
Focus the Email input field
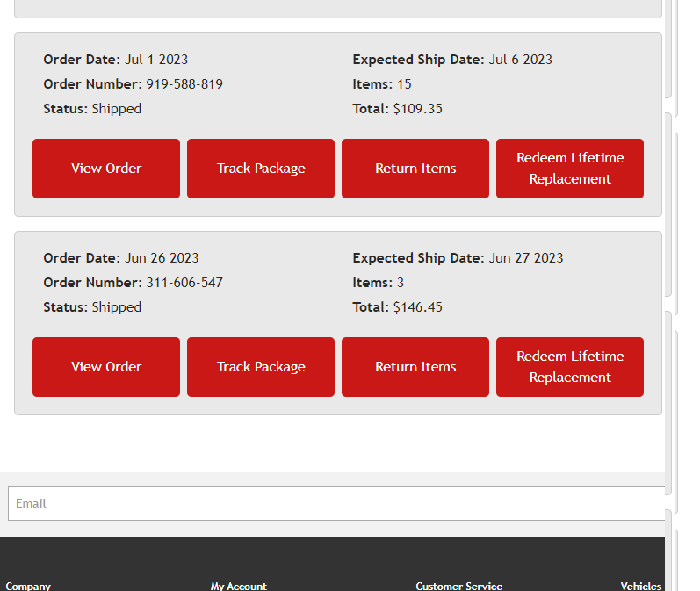tap(336, 503)
